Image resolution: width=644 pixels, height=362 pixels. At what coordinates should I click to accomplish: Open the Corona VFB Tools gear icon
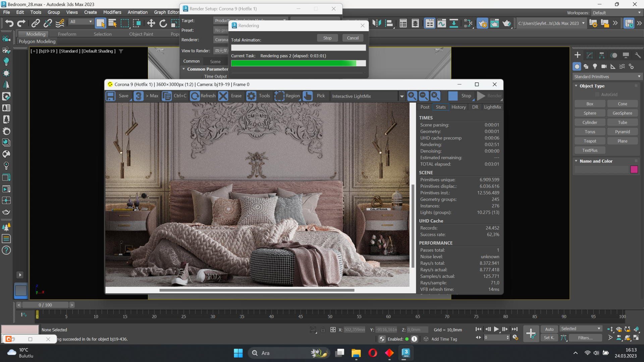coord(251,96)
